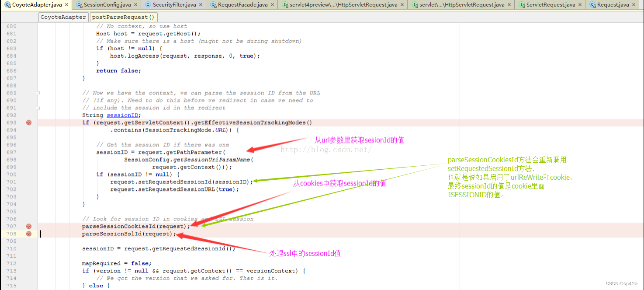Click the class icon on SecurityFilter.java tab
Viewport: 644px width, 290px height.
(x=148, y=5)
